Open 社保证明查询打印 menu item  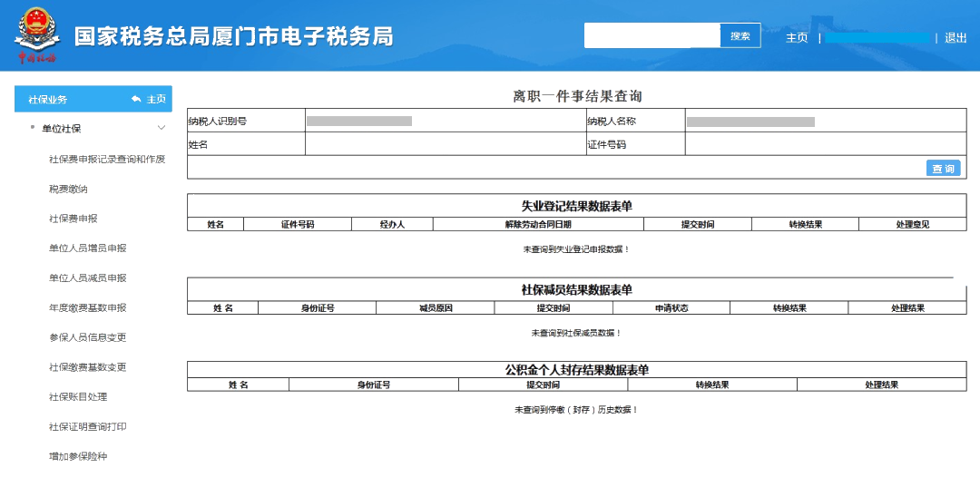tap(87, 427)
